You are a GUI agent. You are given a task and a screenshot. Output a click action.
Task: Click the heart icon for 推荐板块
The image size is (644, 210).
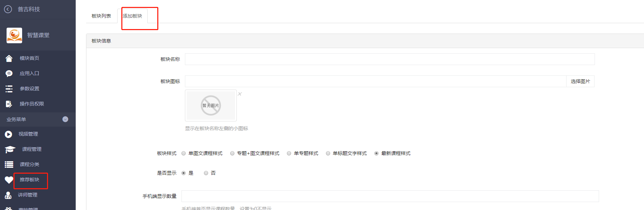pyautogui.click(x=9, y=180)
